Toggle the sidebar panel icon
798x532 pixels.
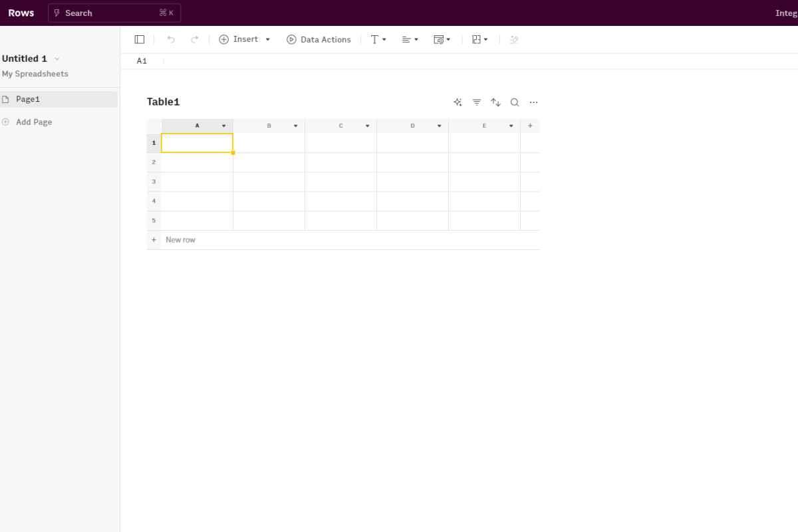pyautogui.click(x=140, y=40)
